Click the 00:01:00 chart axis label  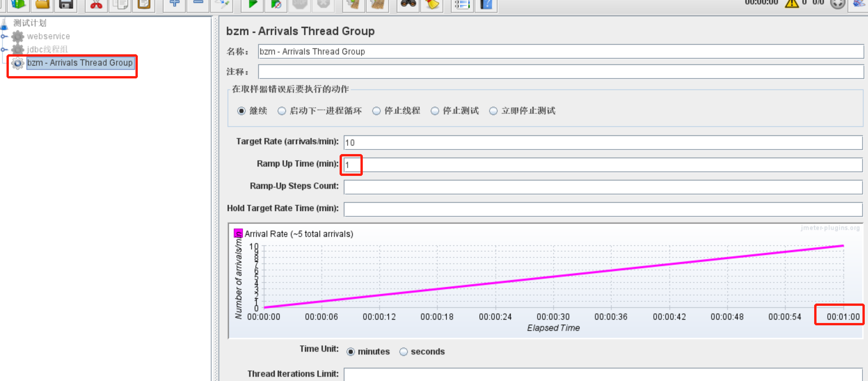click(x=843, y=317)
